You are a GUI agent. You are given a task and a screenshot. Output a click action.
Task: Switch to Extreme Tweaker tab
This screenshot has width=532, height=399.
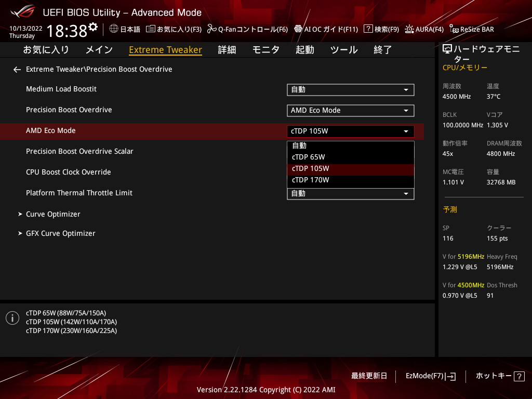coord(166,50)
